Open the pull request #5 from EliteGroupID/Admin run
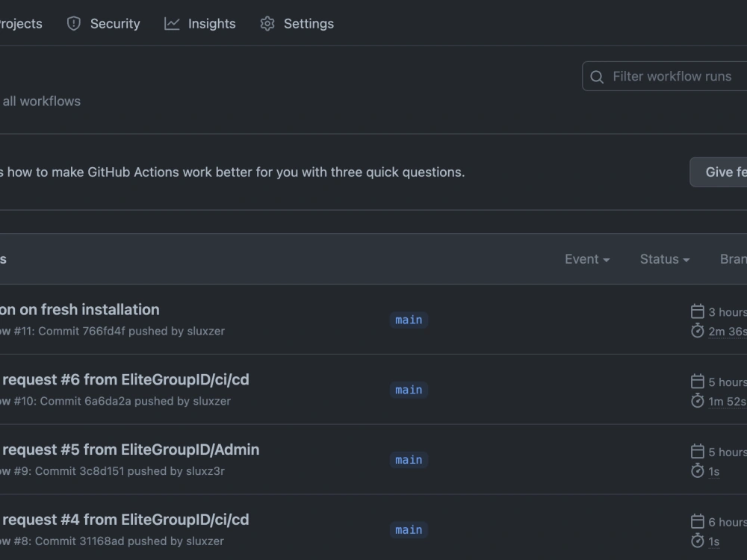Image resolution: width=747 pixels, height=560 pixels. (130, 449)
